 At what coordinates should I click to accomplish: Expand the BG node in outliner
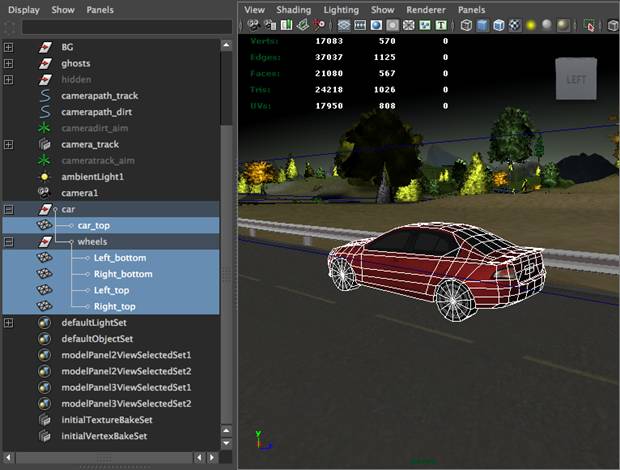coord(8,47)
